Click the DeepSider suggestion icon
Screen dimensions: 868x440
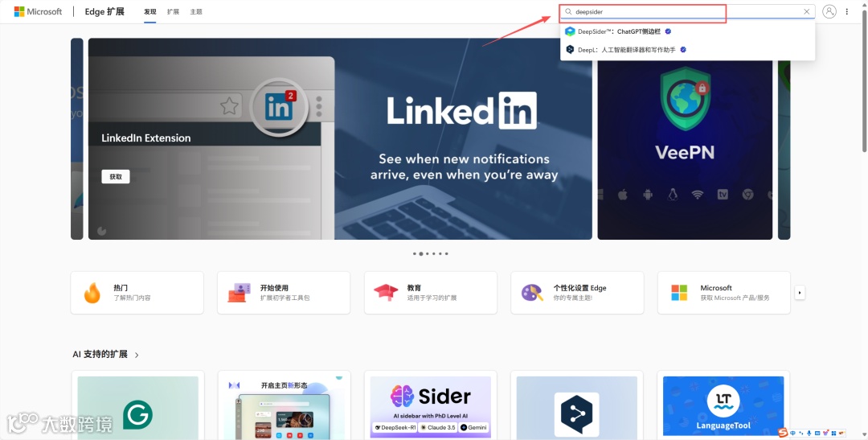coord(570,31)
